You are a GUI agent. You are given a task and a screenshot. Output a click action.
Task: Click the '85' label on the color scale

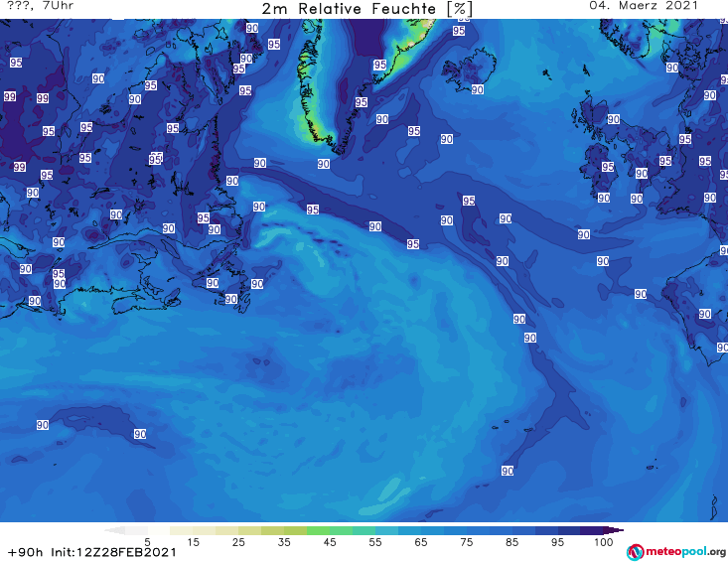511,542
